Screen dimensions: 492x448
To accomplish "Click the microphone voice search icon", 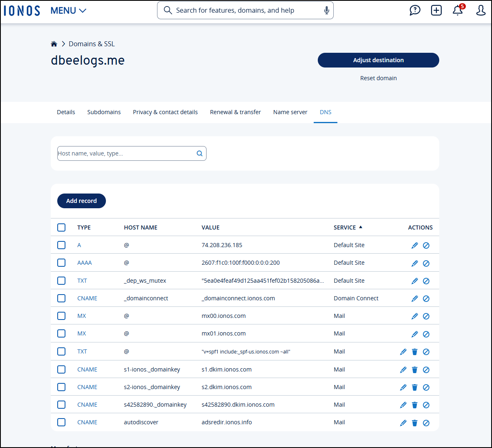I will pyautogui.click(x=326, y=10).
